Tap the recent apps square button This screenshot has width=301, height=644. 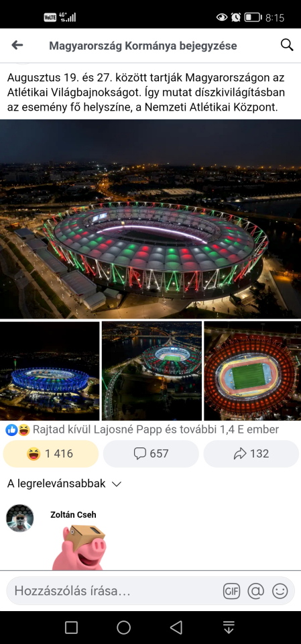tap(72, 628)
